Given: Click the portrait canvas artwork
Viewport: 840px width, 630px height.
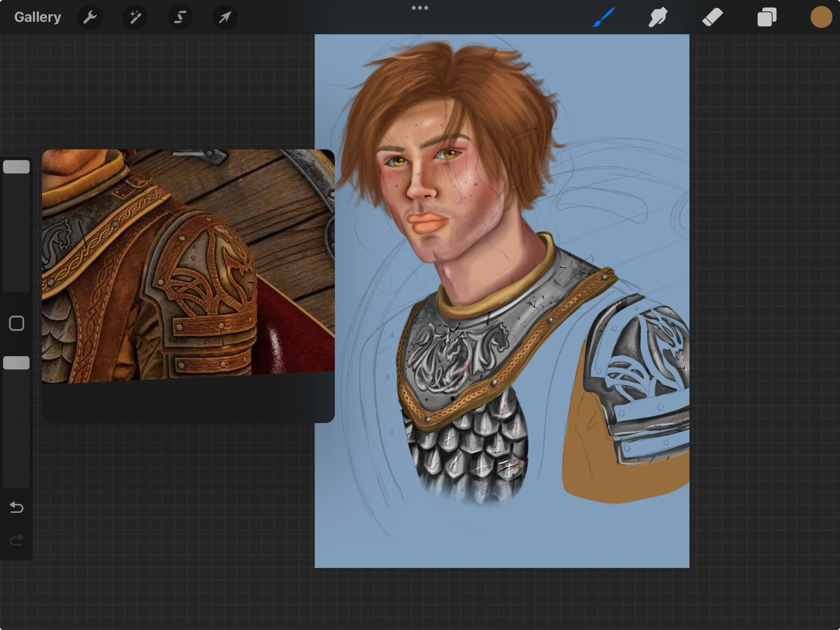Looking at the screenshot, I should click(502, 301).
